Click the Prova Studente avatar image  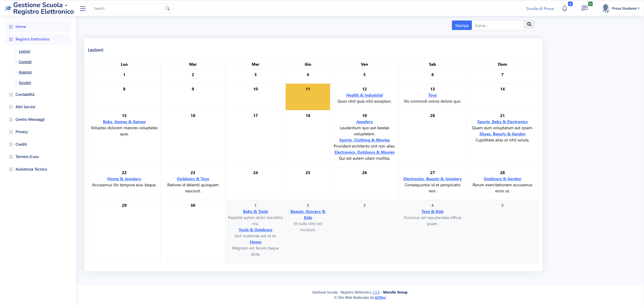pyautogui.click(x=606, y=8)
